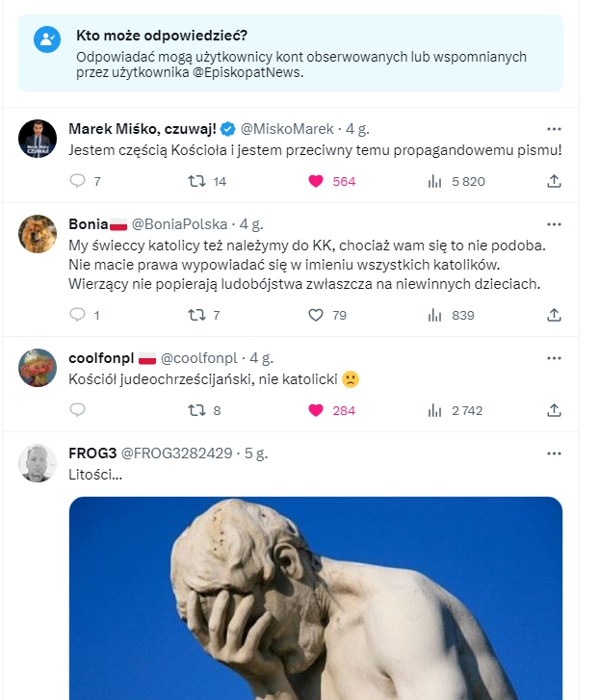599x700 pixels.
Task: Open FROG3's profile avatar
Action: click(x=38, y=463)
